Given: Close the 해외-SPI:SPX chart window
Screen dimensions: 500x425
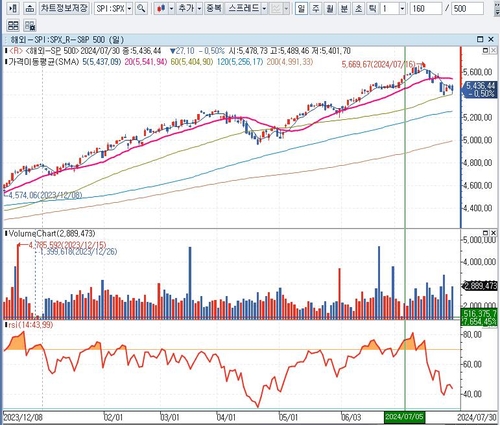Looking at the screenshot, I should click(491, 39).
